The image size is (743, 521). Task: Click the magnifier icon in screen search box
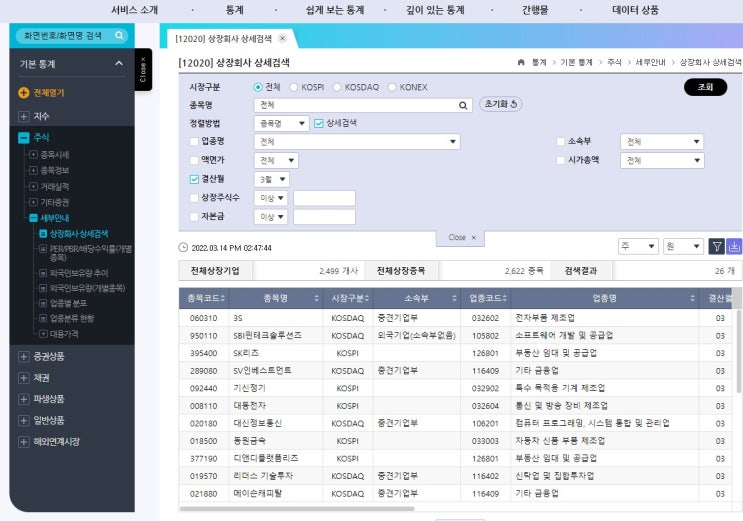click(x=119, y=36)
